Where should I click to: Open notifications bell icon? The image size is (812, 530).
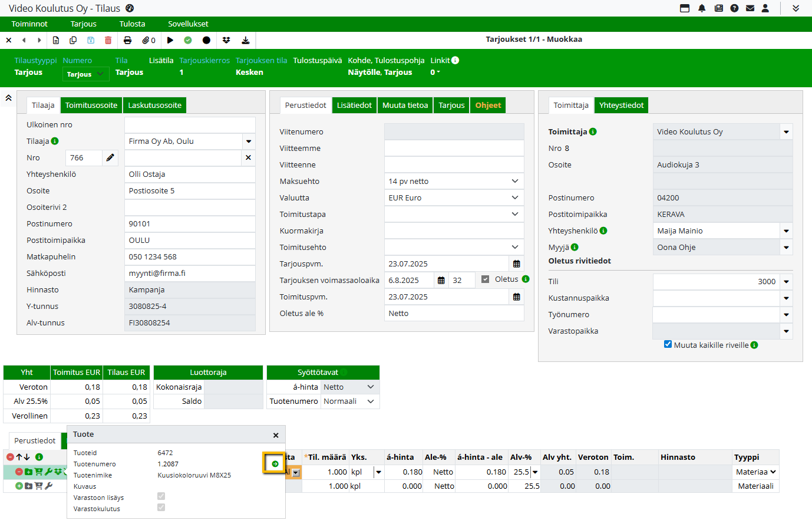[x=702, y=8]
